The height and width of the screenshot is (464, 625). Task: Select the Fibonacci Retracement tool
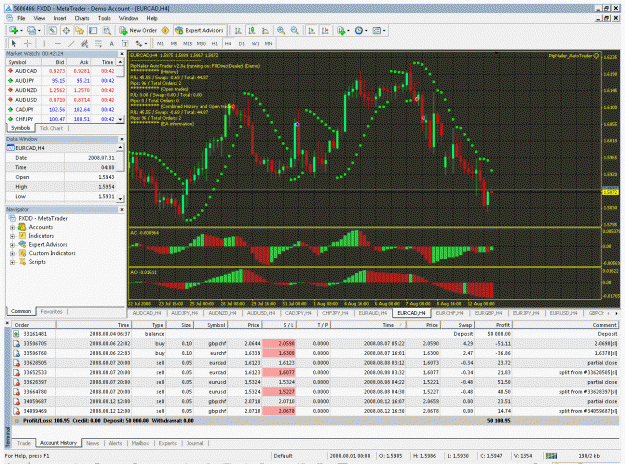[98, 43]
